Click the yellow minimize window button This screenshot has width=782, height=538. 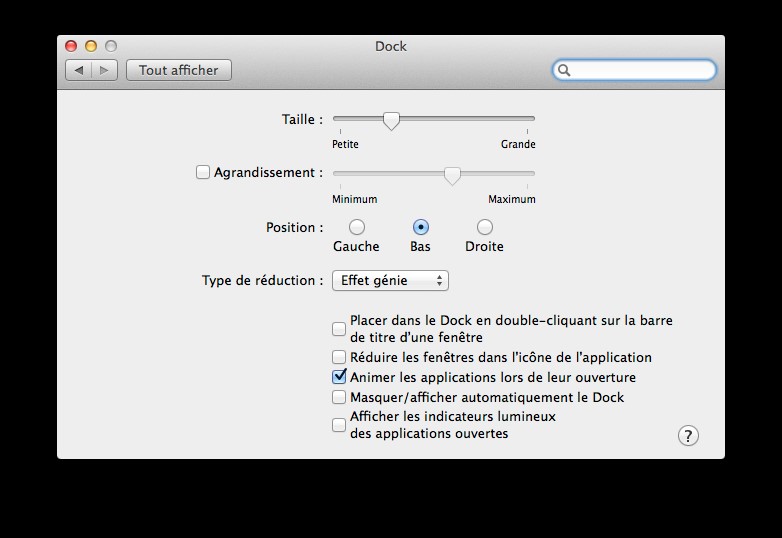pyautogui.click(x=91, y=46)
